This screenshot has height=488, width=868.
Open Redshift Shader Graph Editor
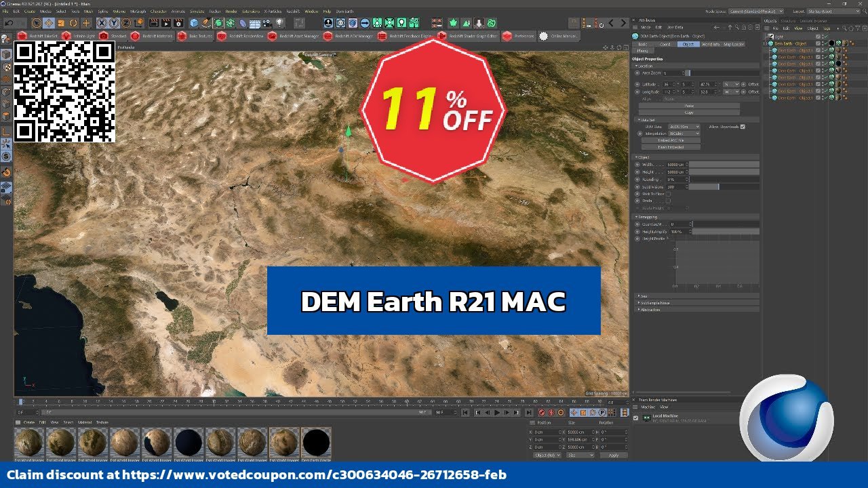pos(469,36)
